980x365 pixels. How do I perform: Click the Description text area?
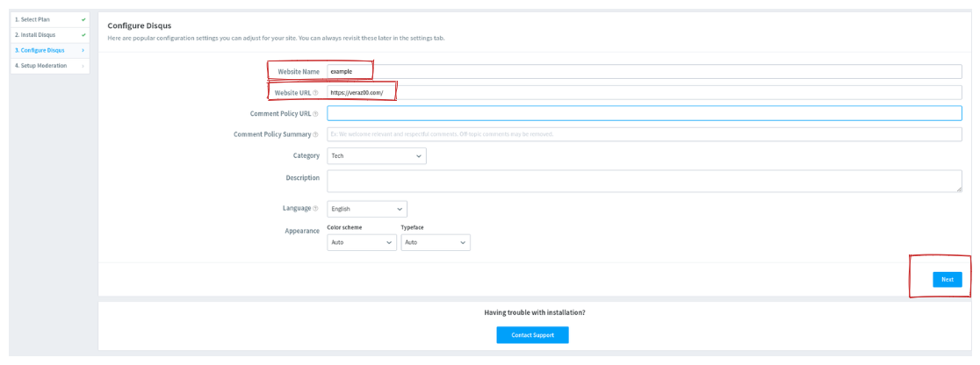tap(644, 180)
